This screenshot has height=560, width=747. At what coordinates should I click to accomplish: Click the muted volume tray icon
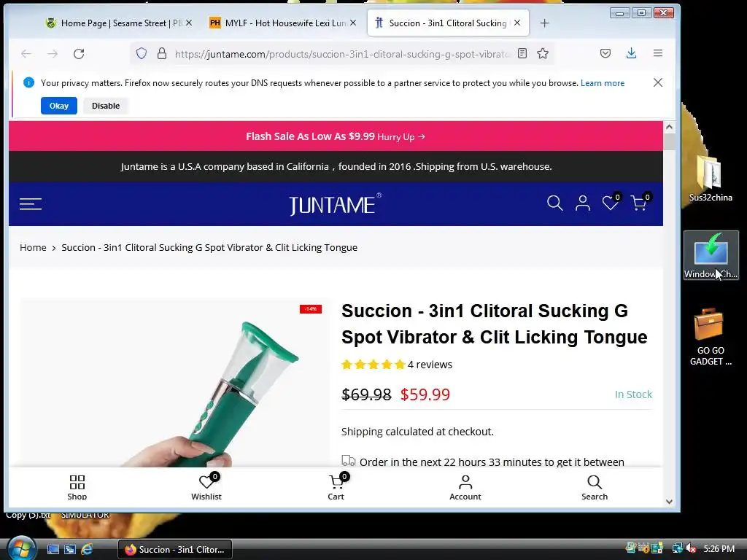coord(692,548)
